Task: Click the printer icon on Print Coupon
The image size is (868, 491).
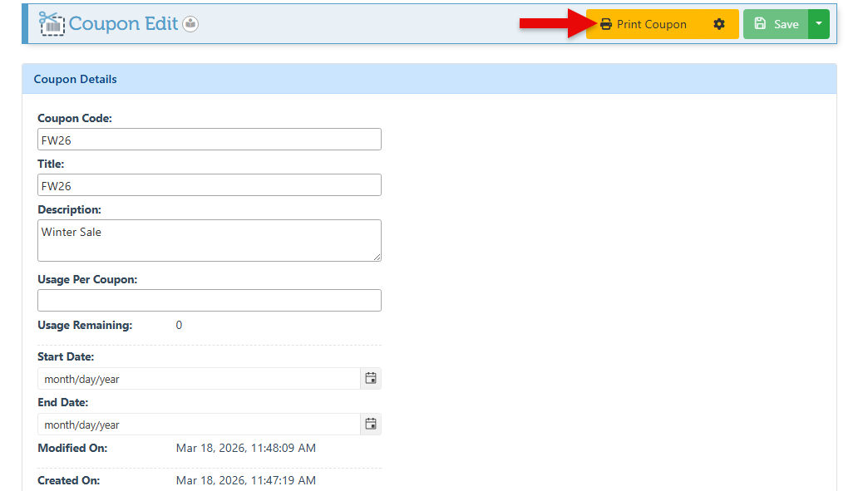Action: click(606, 24)
